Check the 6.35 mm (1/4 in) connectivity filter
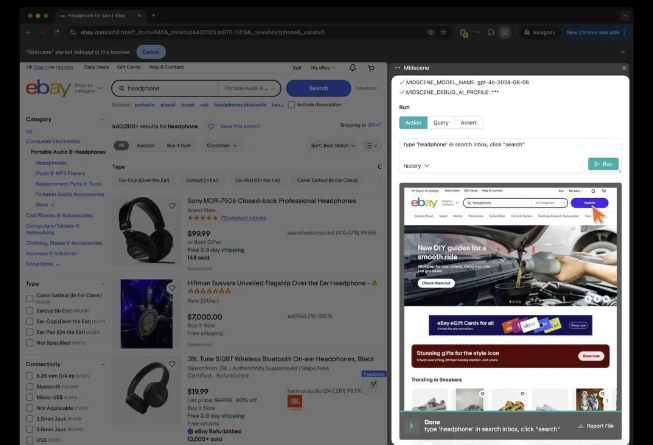 pyautogui.click(x=29, y=376)
